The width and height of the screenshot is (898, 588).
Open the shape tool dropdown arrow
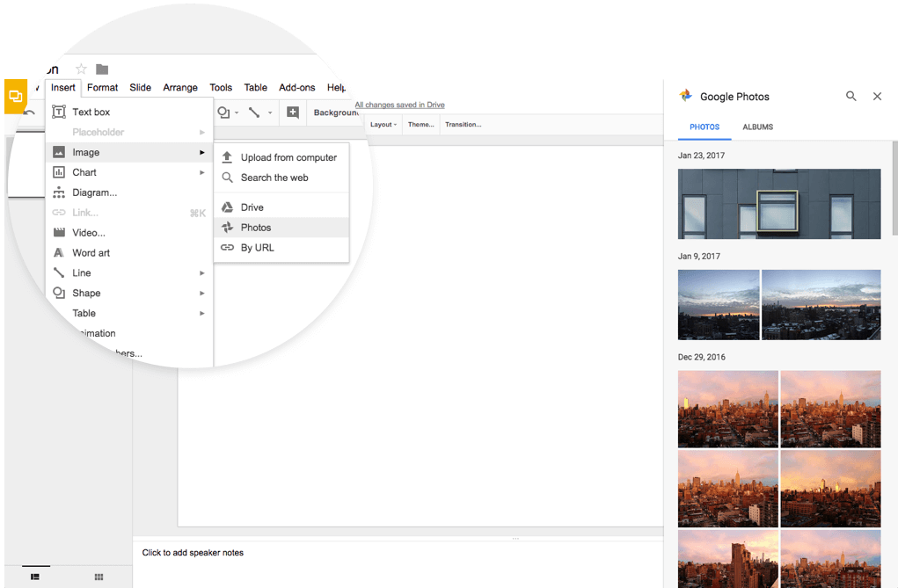tap(237, 113)
